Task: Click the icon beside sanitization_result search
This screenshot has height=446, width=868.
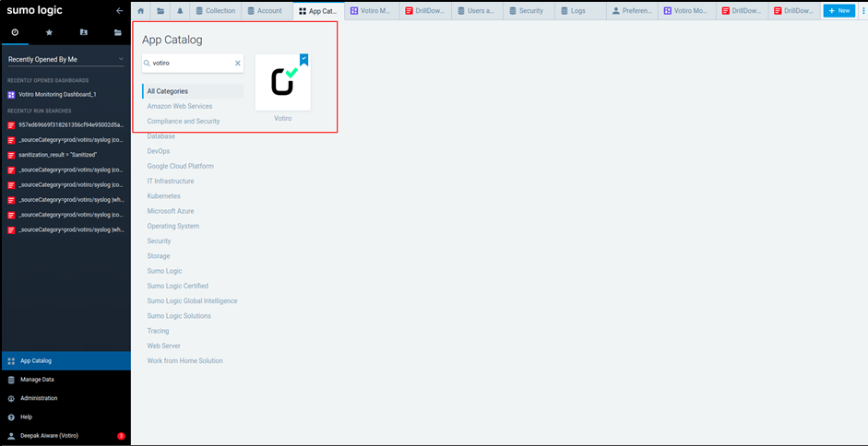Action: tap(11, 155)
